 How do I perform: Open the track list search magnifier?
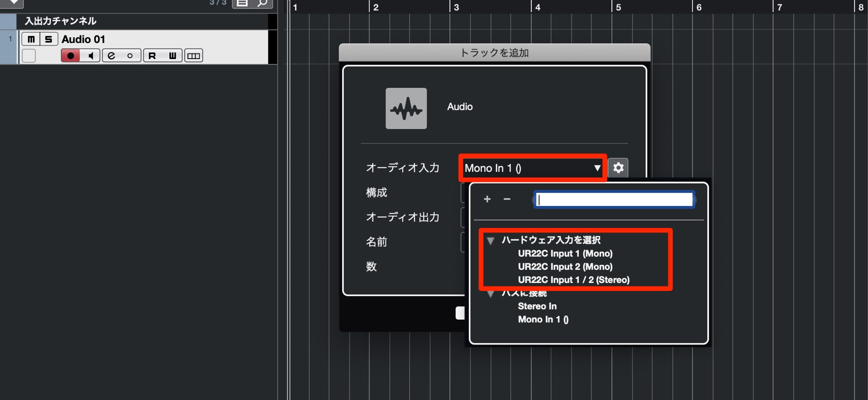click(263, 3)
